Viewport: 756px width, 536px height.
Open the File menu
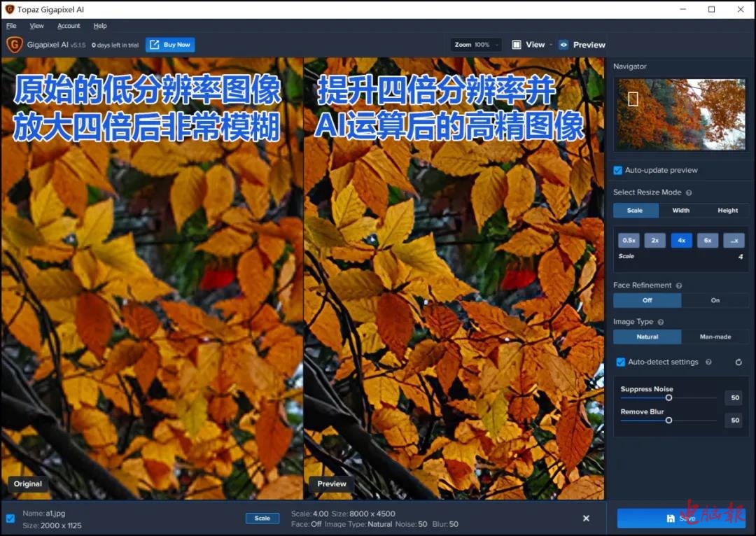pyautogui.click(x=11, y=26)
